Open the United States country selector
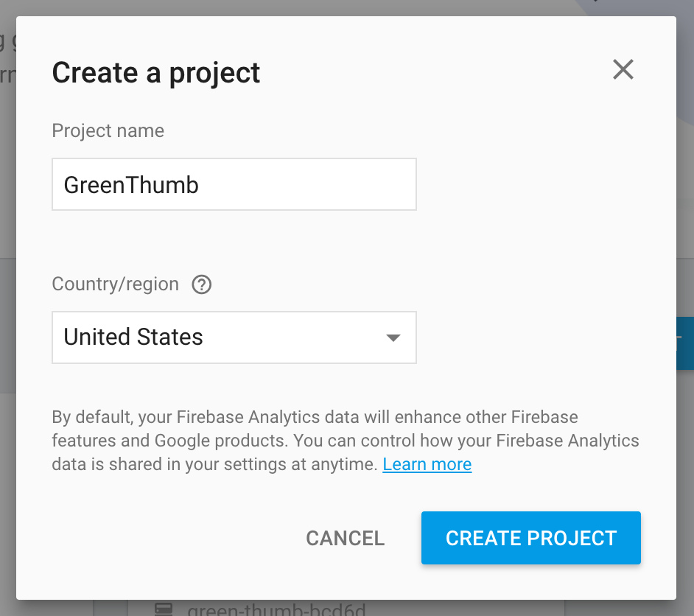Screen dimensions: 694x616 [234, 337]
